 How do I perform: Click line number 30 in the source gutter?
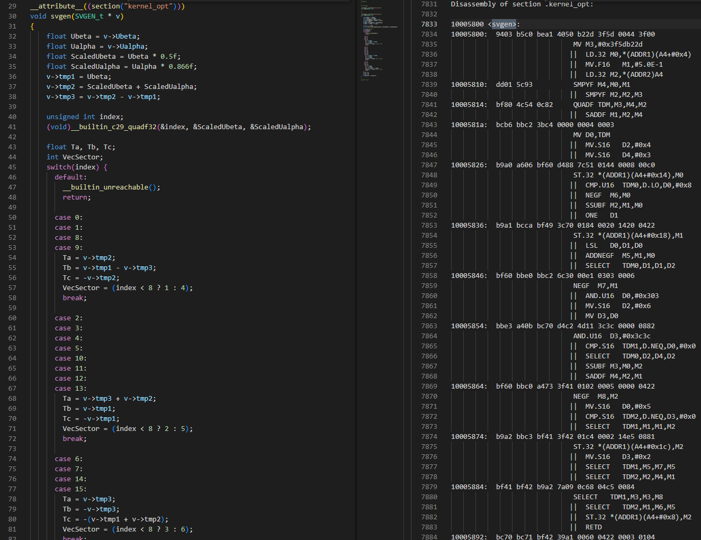(x=12, y=16)
